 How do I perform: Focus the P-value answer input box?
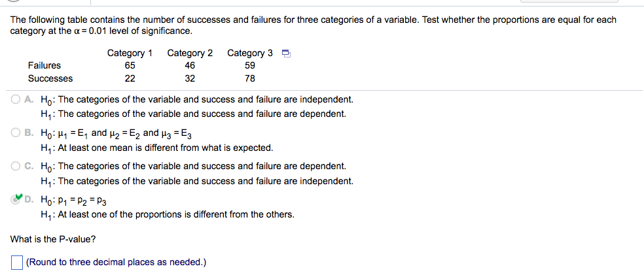tap(17, 262)
